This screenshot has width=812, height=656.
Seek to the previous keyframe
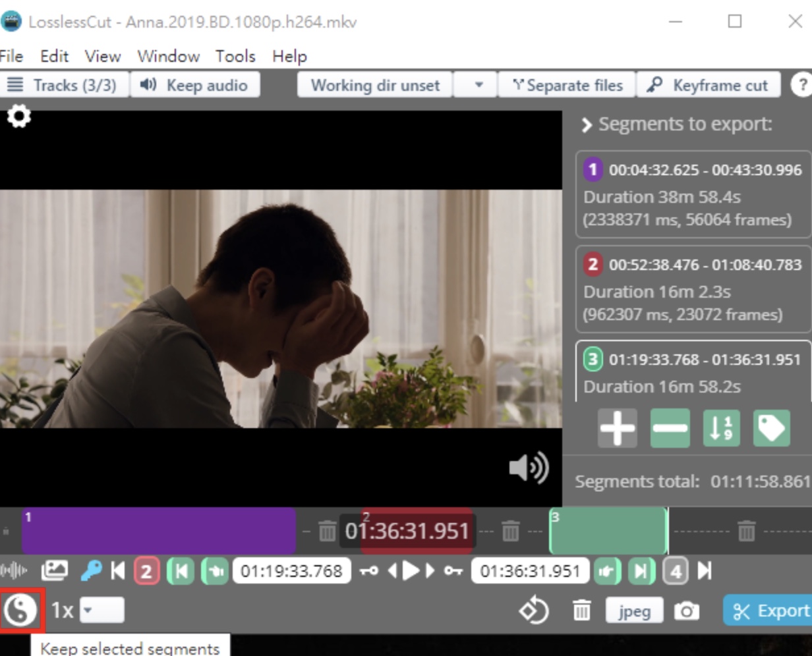pos(369,571)
